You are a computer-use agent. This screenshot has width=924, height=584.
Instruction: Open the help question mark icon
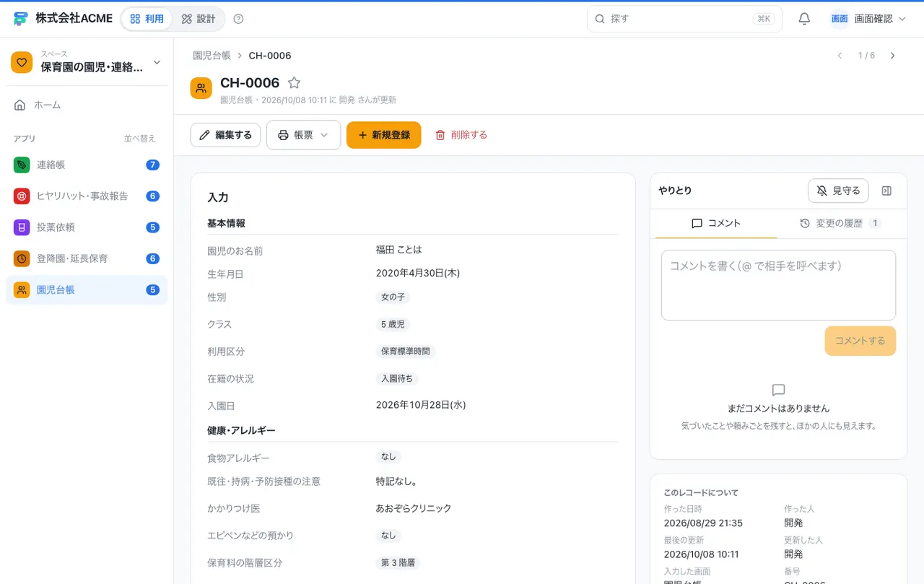(239, 19)
